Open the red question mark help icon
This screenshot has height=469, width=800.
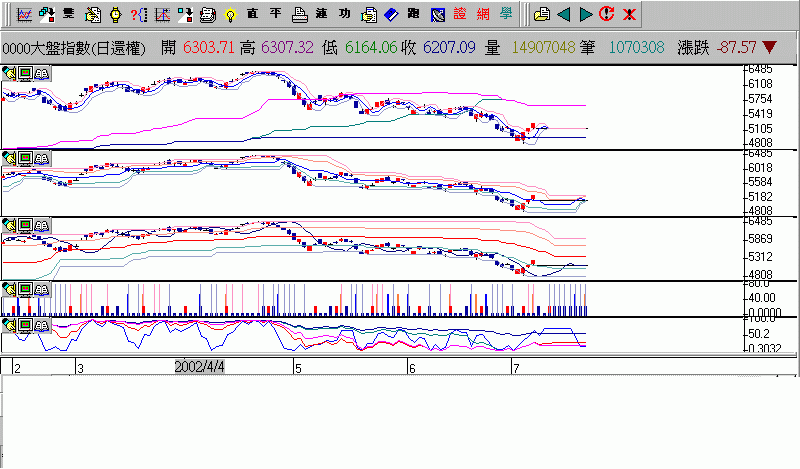click(137, 14)
